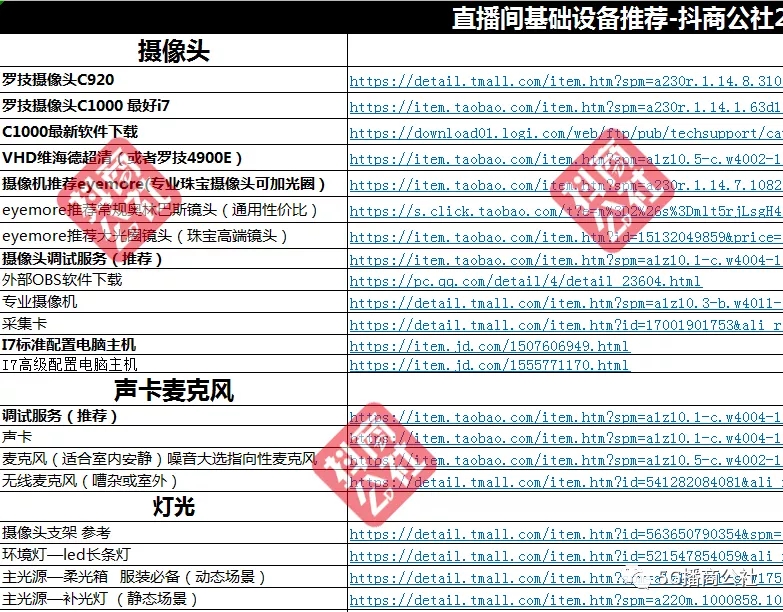Open the item.jd.com/1555771170.html link
This screenshot has width=783, height=612.
click(x=489, y=365)
